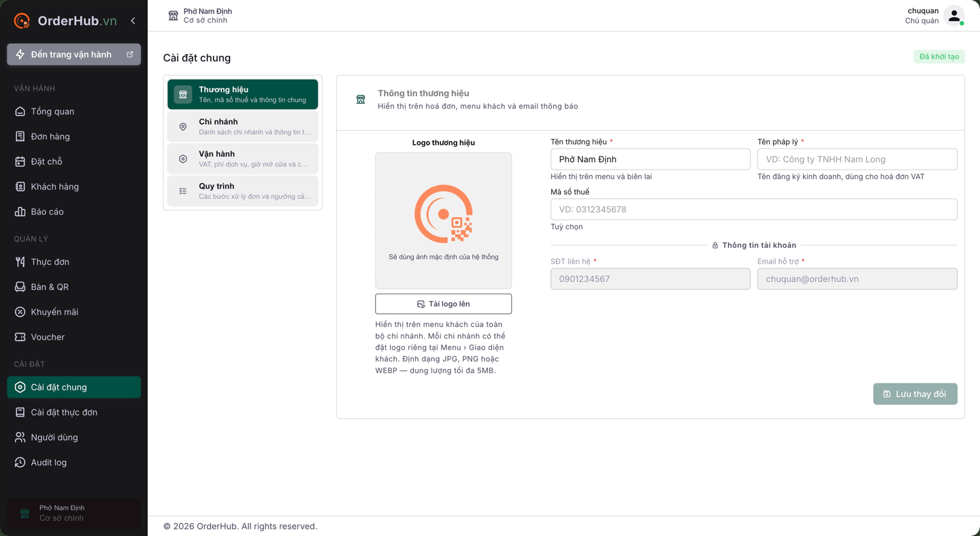Click the ticket icon beside Voucher
The height and width of the screenshot is (536, 980).
20,337
